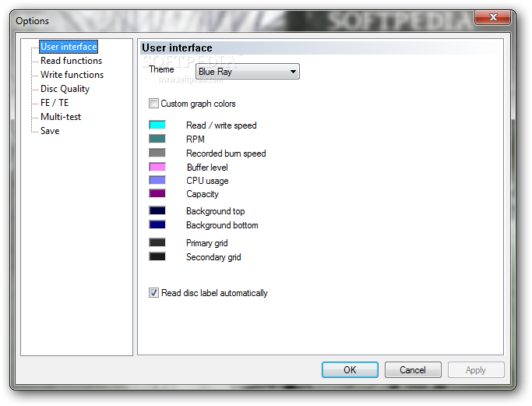Click the Primary grid label
Viewport: 532px width, 406px height.
207,243
